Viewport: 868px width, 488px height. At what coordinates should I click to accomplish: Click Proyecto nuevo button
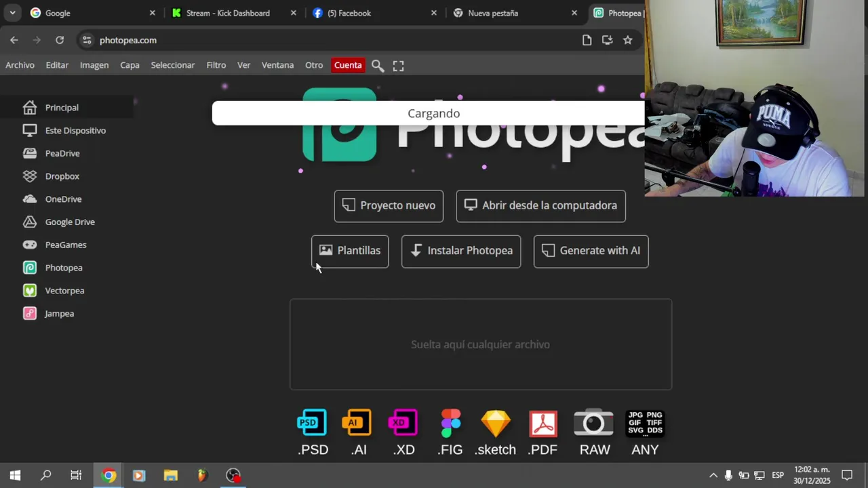pyautogui.click(x=389, y=206)
